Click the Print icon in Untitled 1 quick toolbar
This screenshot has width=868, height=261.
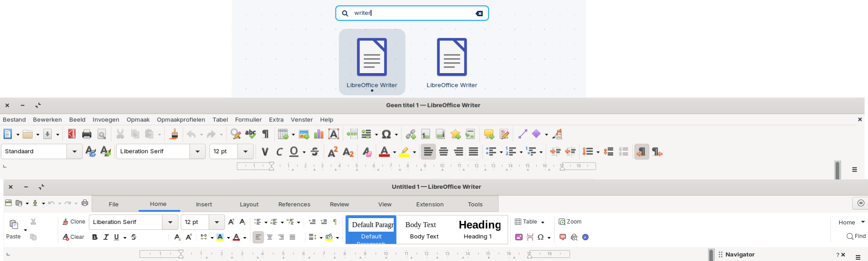pyautogui.click(x=85, y=203)
